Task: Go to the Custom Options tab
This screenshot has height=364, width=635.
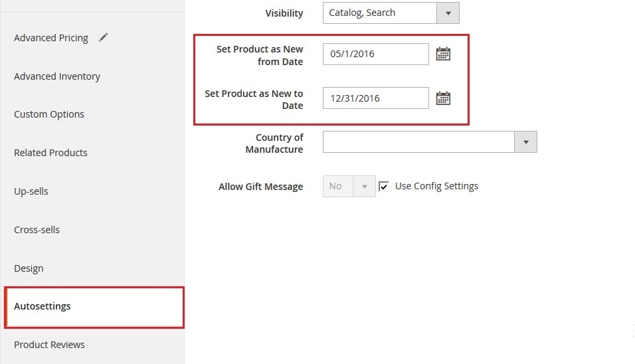Action: pyautogui.click(x=49, y=114)
